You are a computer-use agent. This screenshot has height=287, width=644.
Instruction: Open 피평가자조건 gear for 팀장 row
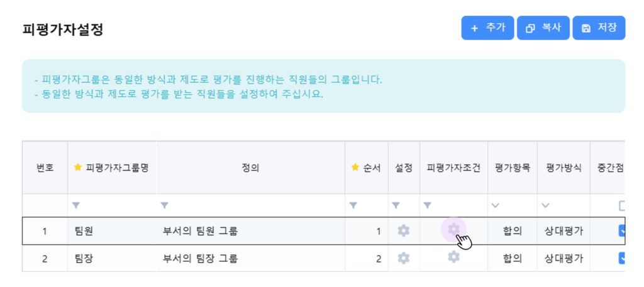(453, 257)
